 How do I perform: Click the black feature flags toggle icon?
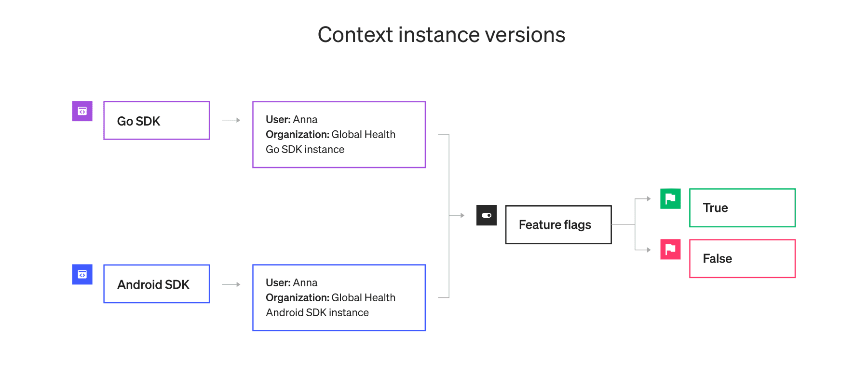pyautogui.click(x=486, y=215)
